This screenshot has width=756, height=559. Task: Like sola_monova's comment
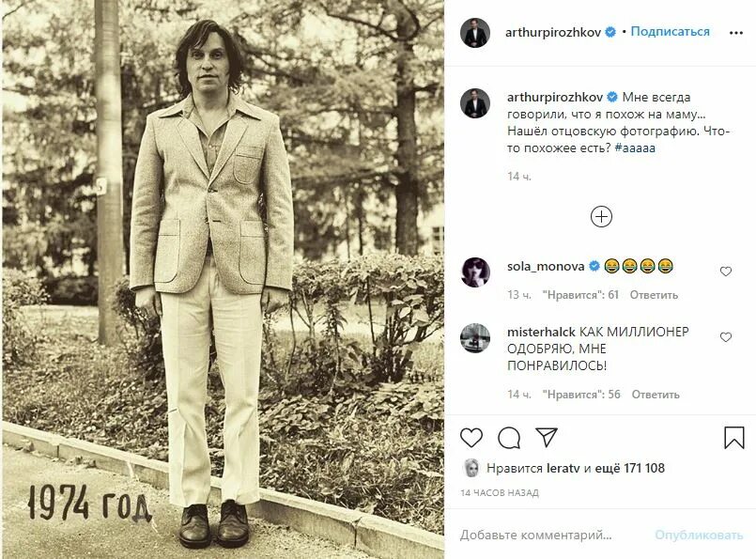(725, 272)
